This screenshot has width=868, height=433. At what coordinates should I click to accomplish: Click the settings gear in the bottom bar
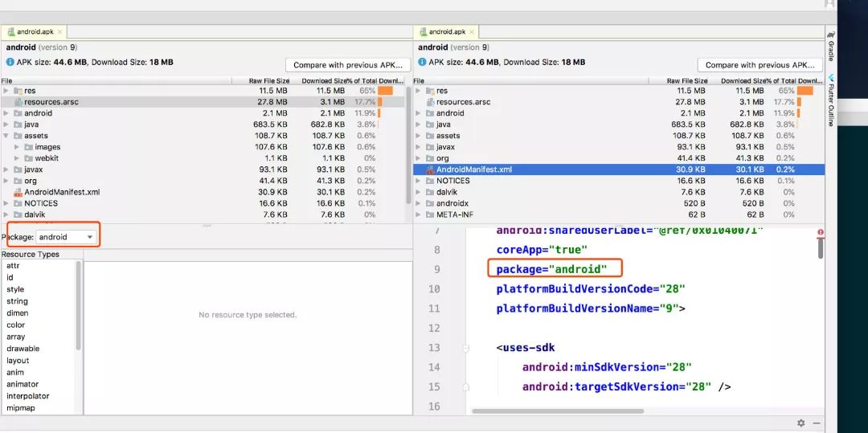(x=800, y=423)
